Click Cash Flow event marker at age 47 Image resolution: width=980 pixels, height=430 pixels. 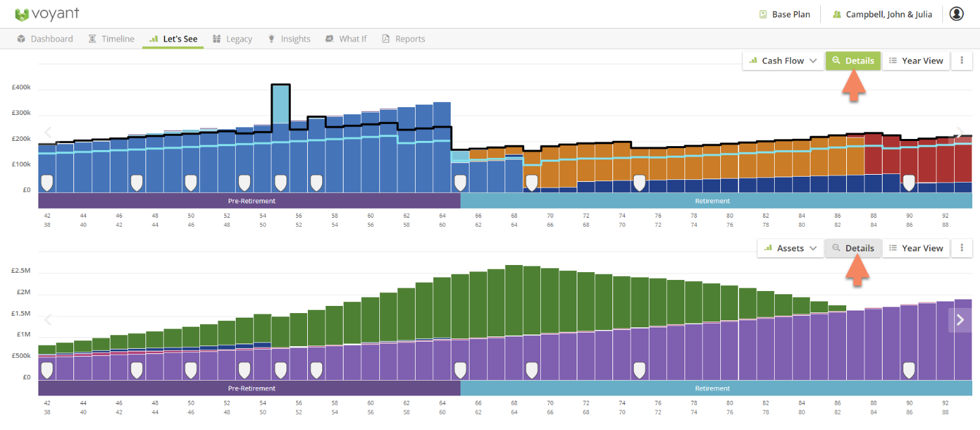point(136,183)
